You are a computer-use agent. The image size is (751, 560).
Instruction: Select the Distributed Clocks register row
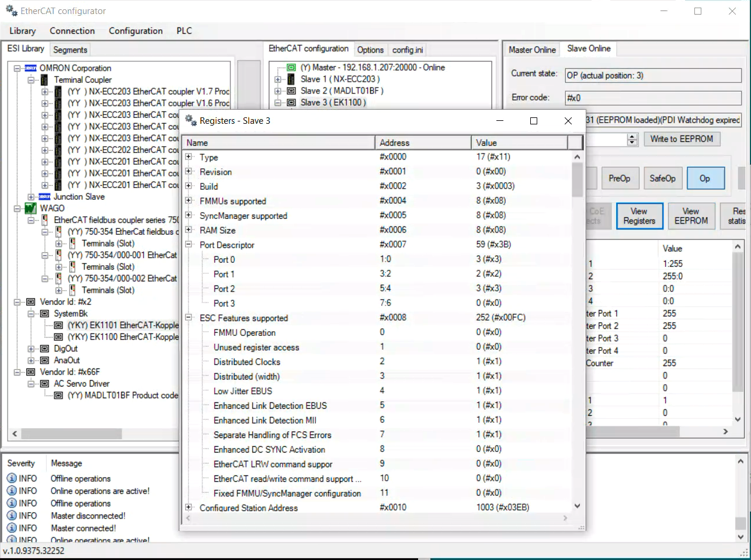coord(247,362)
